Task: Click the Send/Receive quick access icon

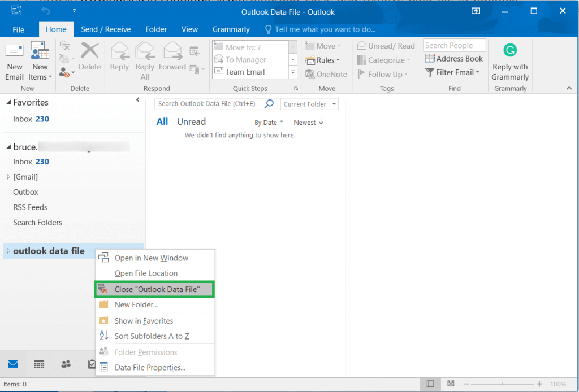Action: (16, 11)
